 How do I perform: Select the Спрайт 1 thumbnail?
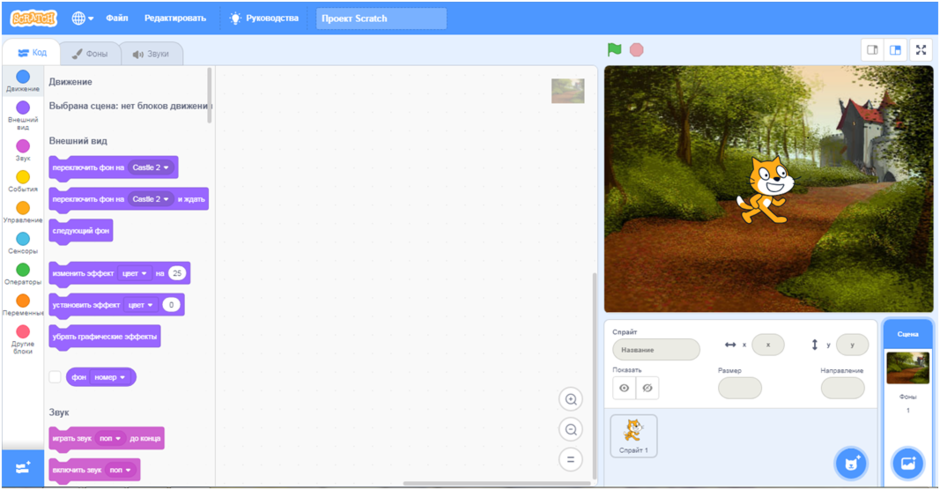point(634,436)
